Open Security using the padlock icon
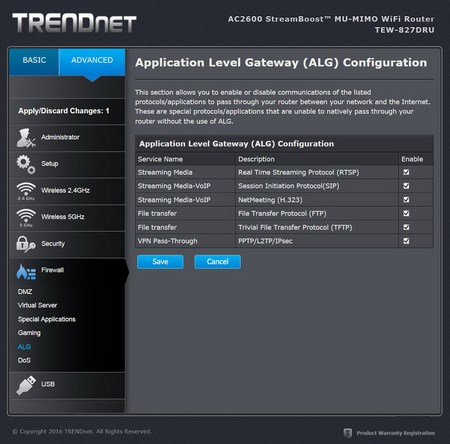 [x=26, y=244]
